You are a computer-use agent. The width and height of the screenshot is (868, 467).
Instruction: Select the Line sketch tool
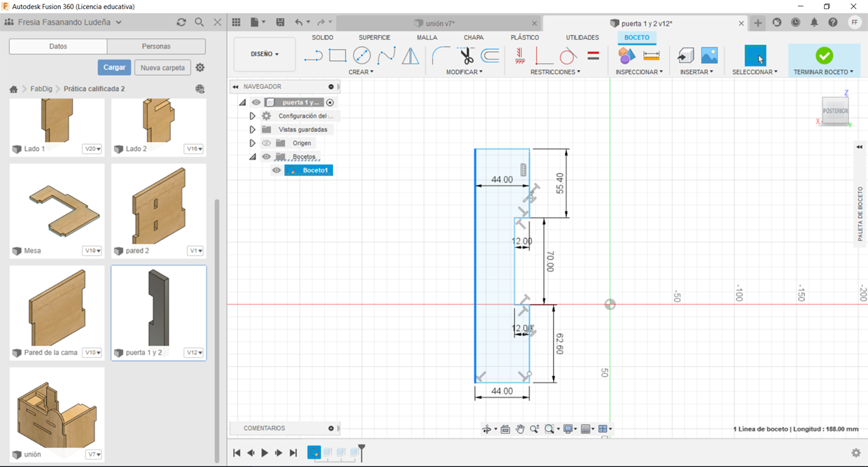tap(314, 56)
